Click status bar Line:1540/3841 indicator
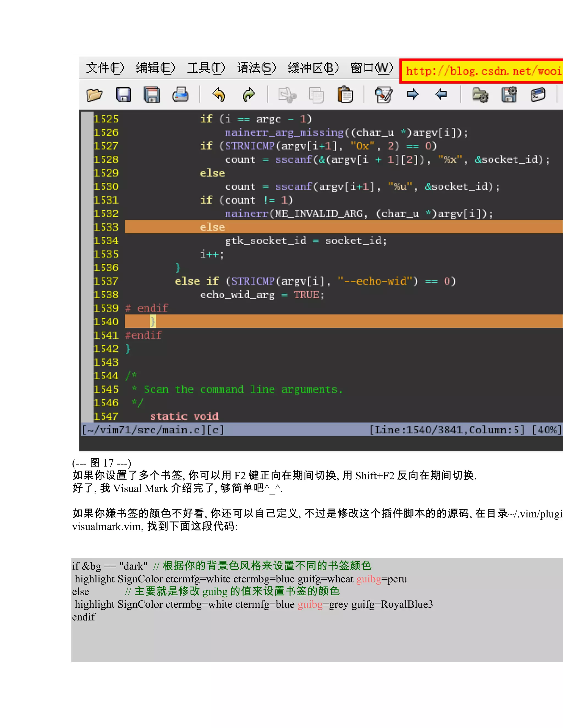The height and width of the screenshot is (728, 563). coord(417,430)
